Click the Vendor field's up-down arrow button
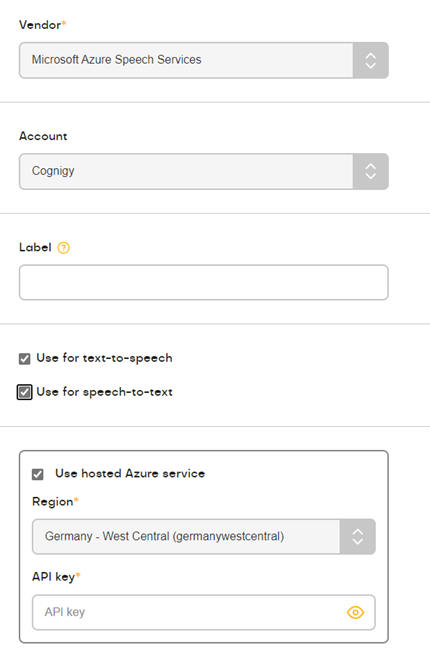 point(370,61)
